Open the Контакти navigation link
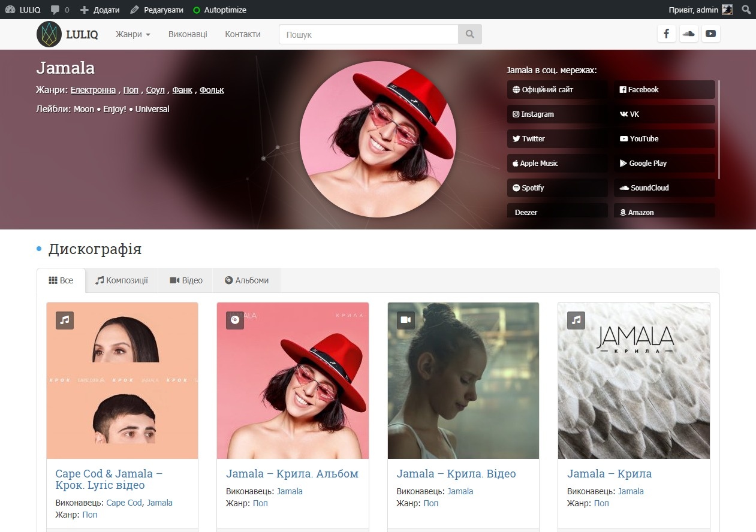This screenshot has height=532, width=756. (243, 34)
